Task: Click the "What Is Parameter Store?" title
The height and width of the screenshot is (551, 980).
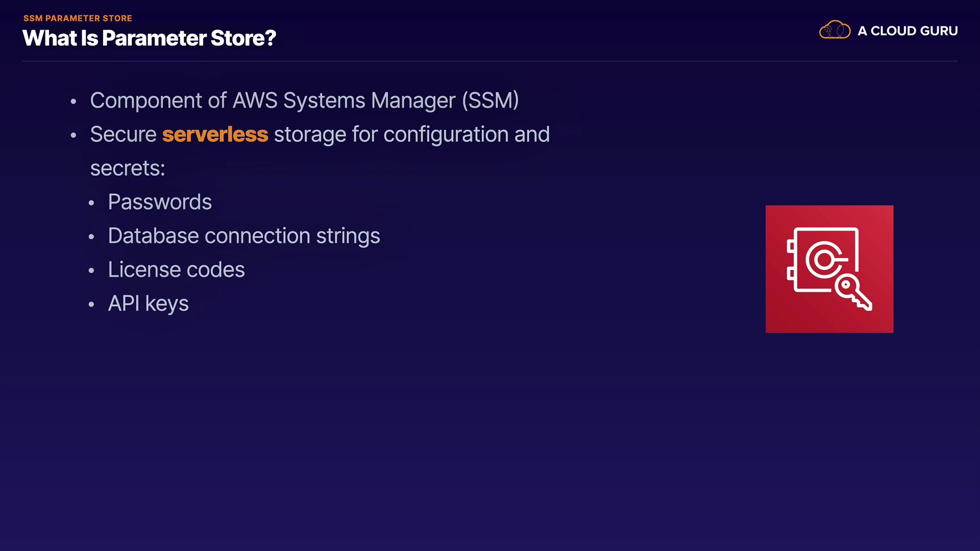Action: point(149,38)
